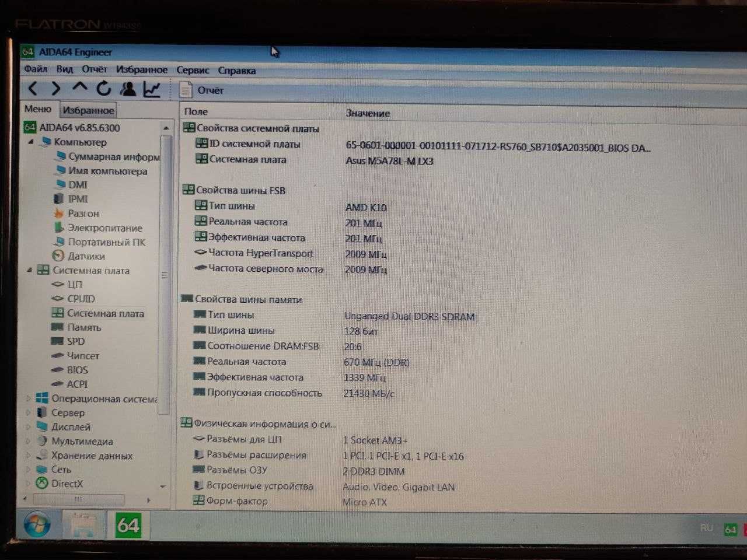This screenshot has height=560, width=747.
Task: Open the Файл menu
Action: pos(36,69)
